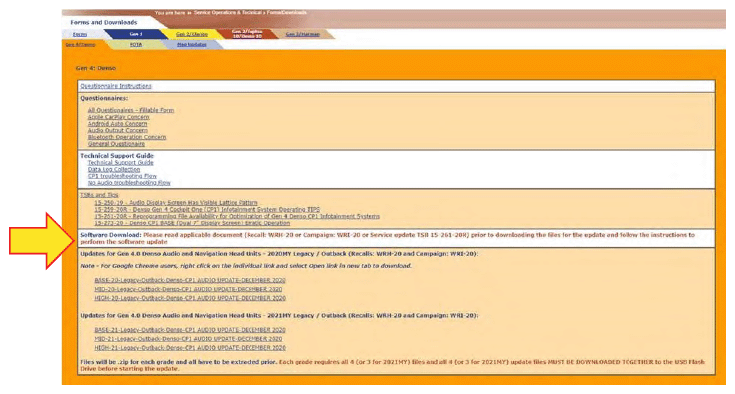The height and width of the screenshot is (394, 735).
Task: Switch to the Gen 1 tab
Action: click(136, 34)
